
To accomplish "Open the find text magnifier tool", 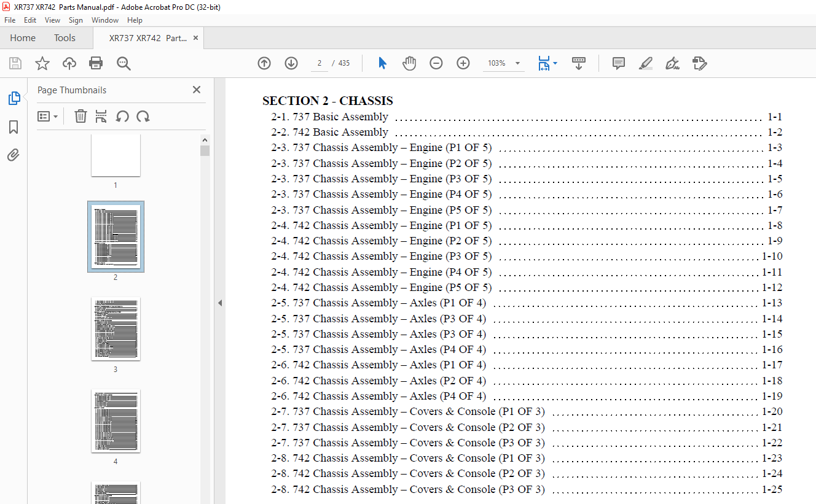I will point(124,63).
